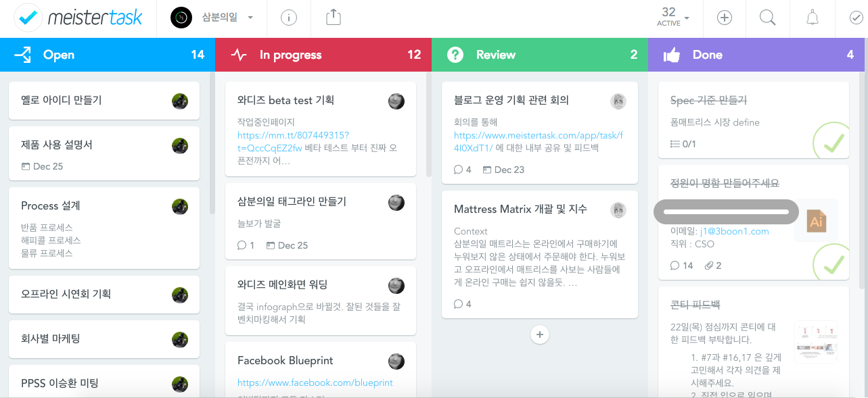
Task: Add a task below the Review column
Action: [539, 334]
